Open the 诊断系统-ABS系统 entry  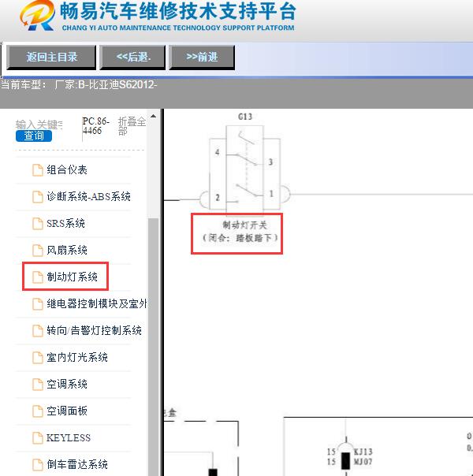coord(88,197)
